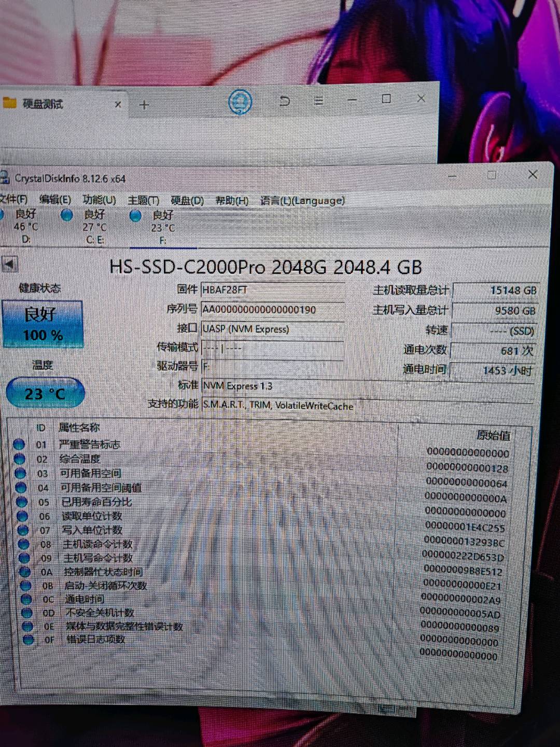Click the 传输模式 field
The height and width of the screenshot is (747, 560).
coord(273,348)
